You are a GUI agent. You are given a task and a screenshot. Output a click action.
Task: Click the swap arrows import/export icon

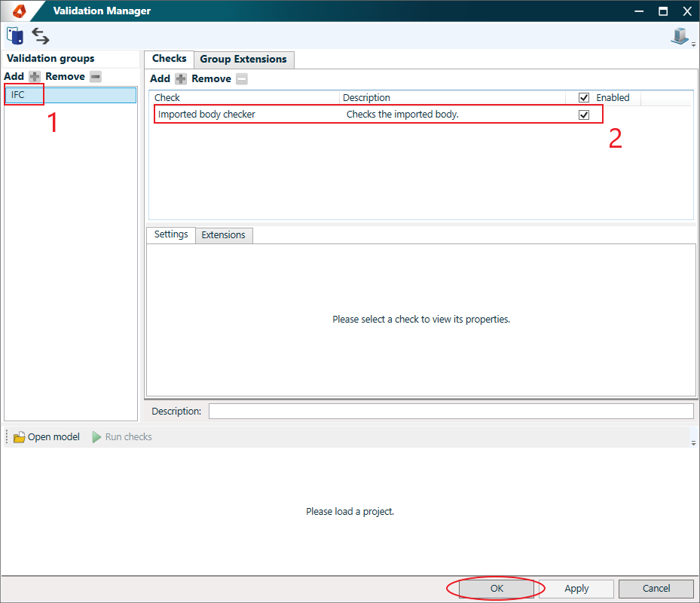coord(40,36)
